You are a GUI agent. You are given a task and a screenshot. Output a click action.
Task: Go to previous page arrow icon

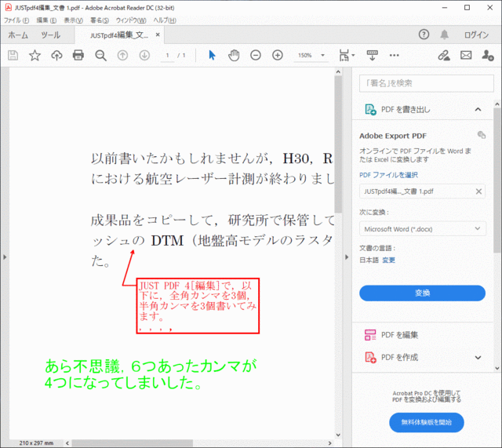pyautogui.click(x=122, y=56)
